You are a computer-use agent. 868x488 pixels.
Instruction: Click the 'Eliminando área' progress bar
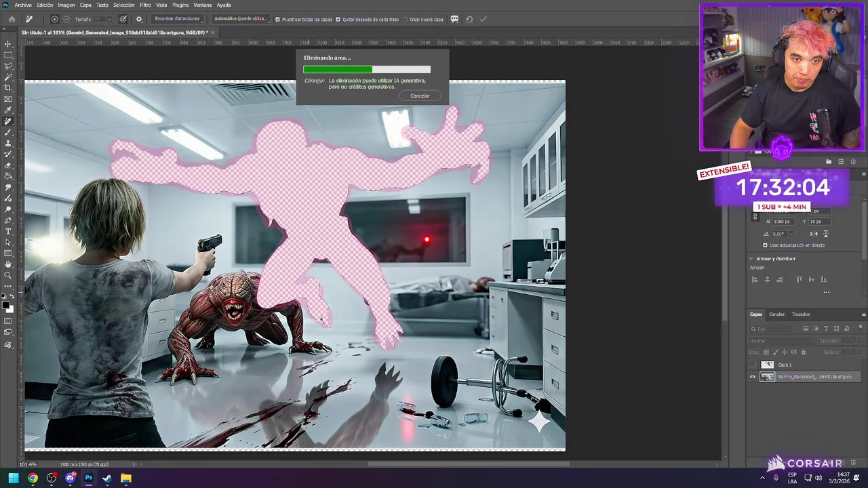click(367, 69)
